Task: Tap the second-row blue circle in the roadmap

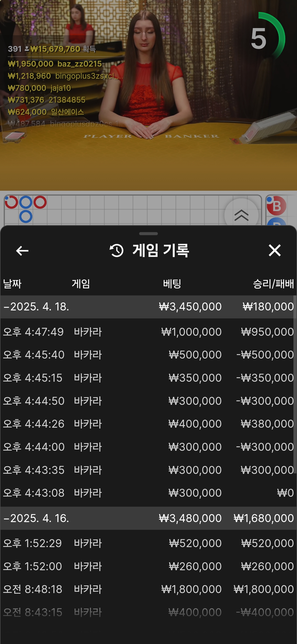Action: 26,217
